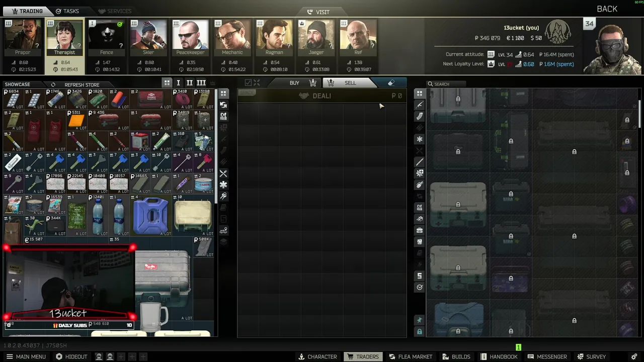644x362 pixels.
Task: Filter stash by melee knife icon
Action: [x=420, y=162]
